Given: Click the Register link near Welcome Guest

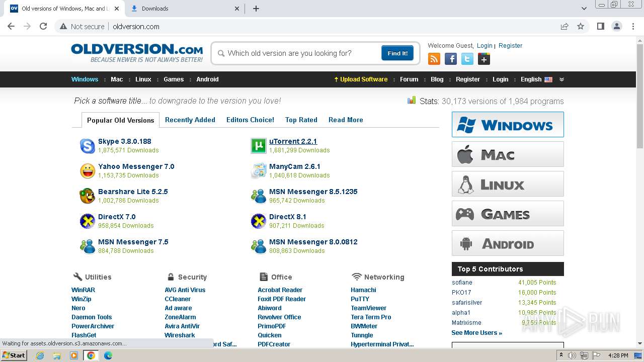Looking at the screenshot, I should pos(510,46).
